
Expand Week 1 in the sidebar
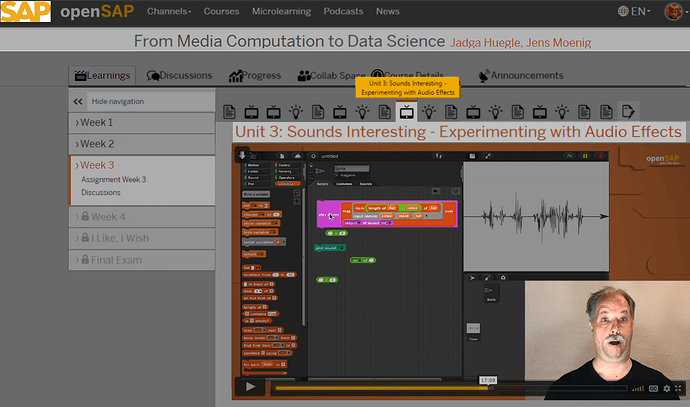click(x=142, y=123)
